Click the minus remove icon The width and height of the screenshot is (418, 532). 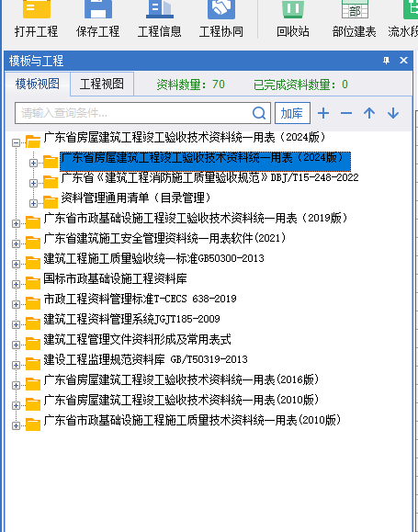pyautogui.click(x=346, y=113)
